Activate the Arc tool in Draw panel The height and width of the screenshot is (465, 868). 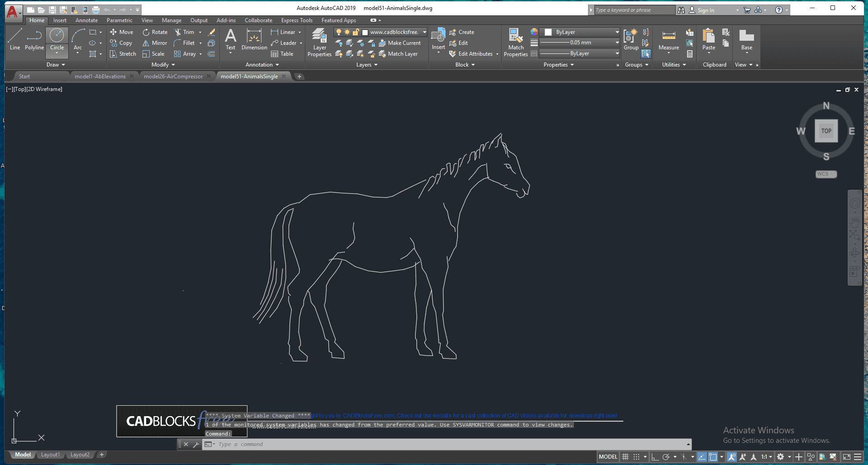tap(78, 39)
